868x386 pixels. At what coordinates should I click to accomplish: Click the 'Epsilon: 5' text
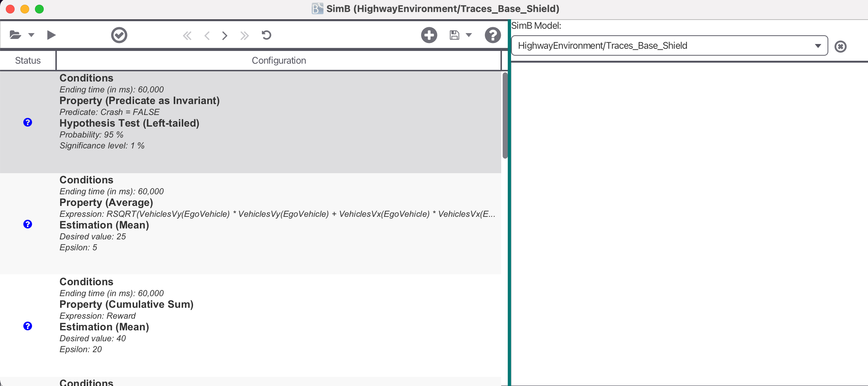pos(78,247)
